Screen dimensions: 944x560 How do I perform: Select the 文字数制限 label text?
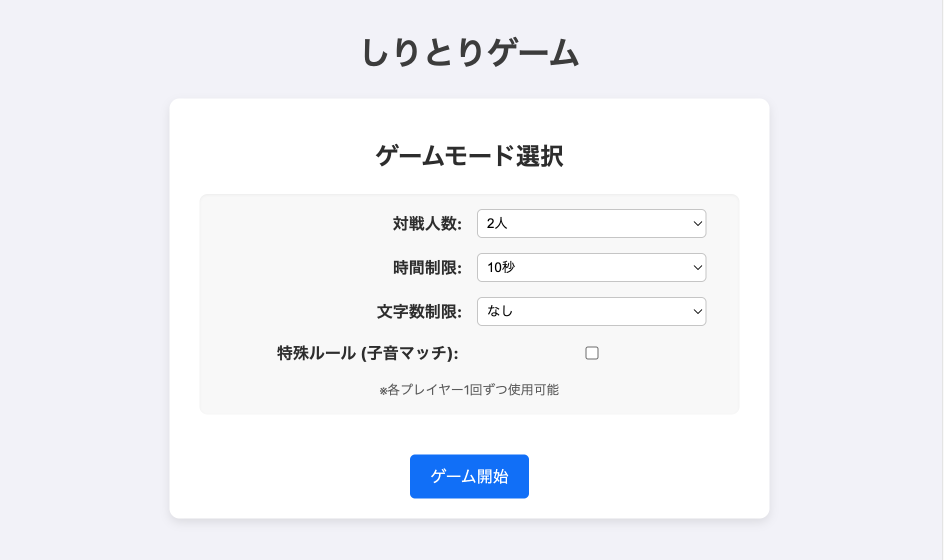coord(419,311)
